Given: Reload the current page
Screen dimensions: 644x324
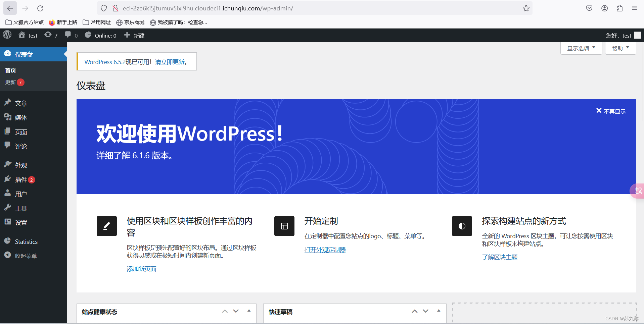Looking at the screenshot, I should coord(40,8).
